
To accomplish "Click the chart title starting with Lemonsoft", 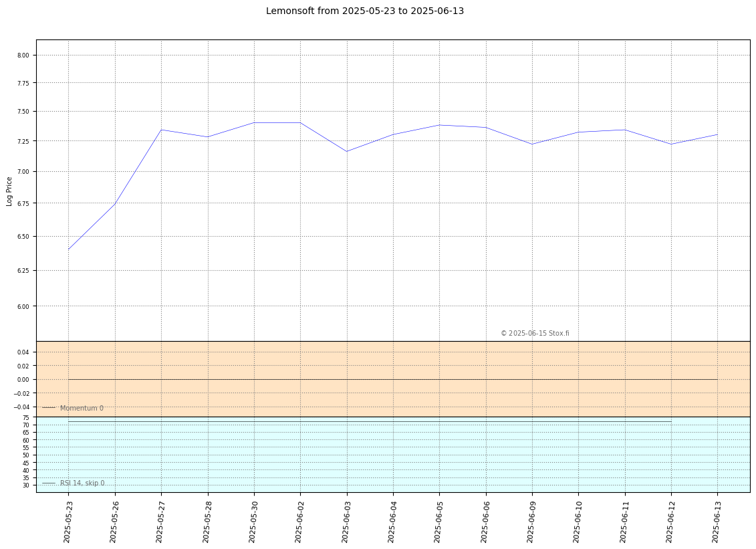I will click(365, 11).
